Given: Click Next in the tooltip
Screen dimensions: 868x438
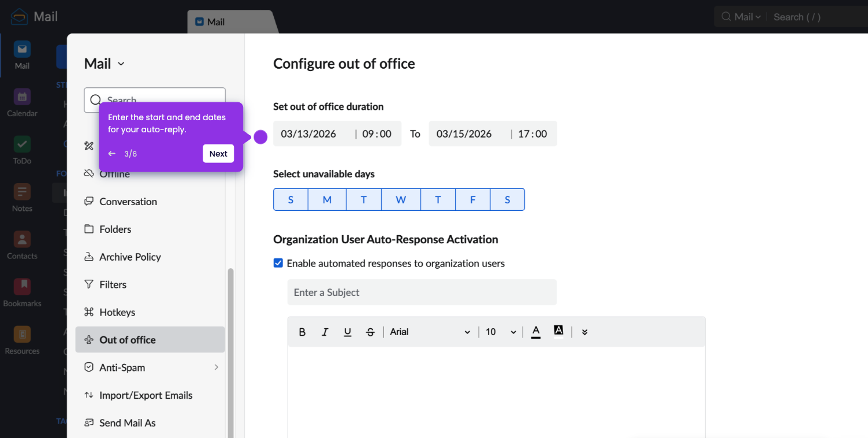Looking at the screenshot, I should (x=218, y=154).
